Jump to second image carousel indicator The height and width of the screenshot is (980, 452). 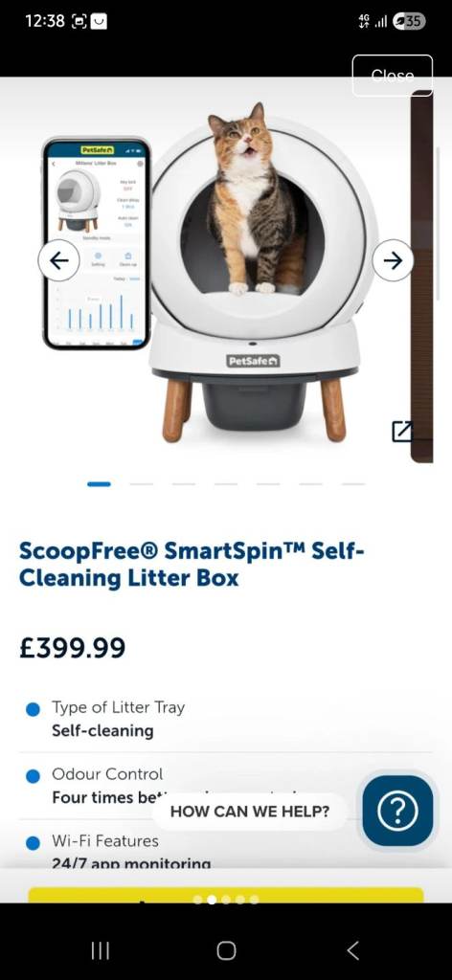coord(142,483)
